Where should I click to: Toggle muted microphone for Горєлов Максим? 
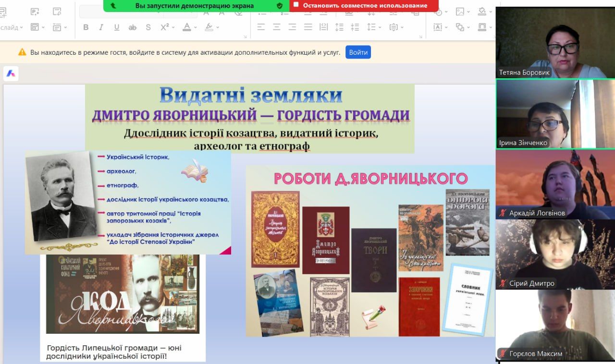pyautogui.click(x=503, y=354)
